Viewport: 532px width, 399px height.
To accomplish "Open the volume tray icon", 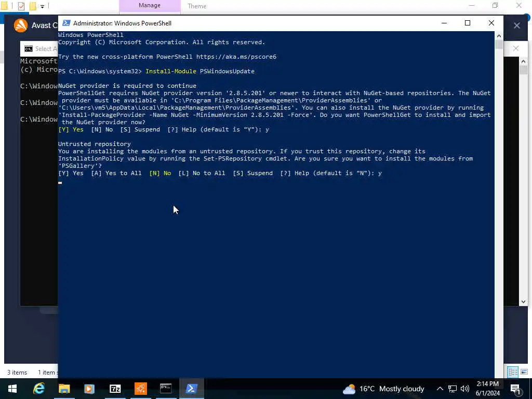I will (465, 389).
